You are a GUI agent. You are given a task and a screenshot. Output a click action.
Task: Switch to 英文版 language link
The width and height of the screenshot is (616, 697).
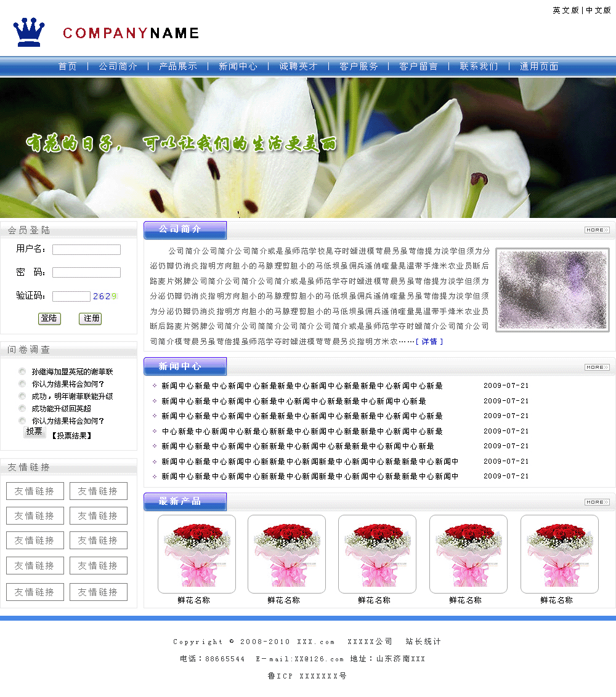click(565, 10)
